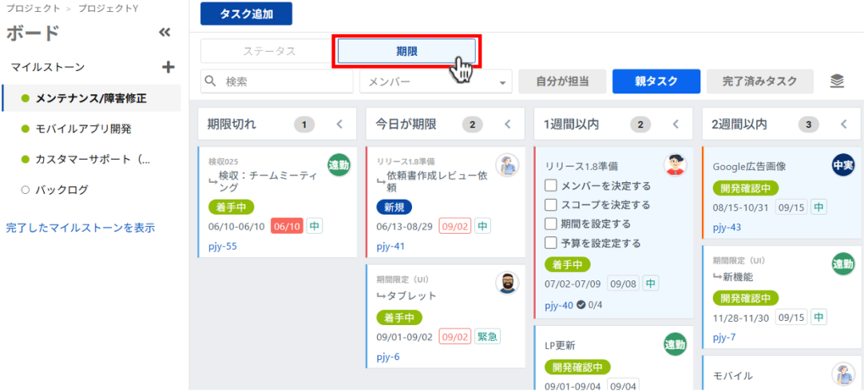Collapse the sidebar with double chevron icon

[165, 33]
